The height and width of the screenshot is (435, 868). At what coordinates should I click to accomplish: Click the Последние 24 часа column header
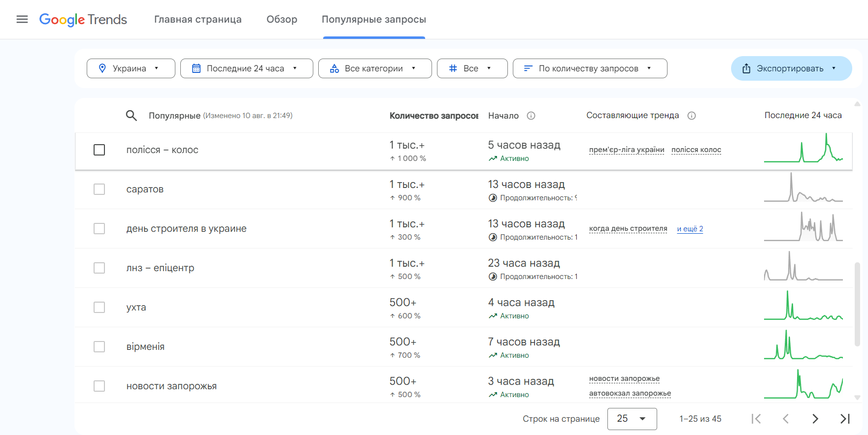coord(803,115)
